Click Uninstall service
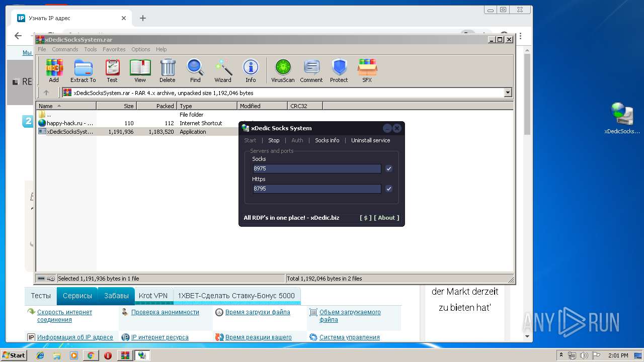The height and width of the screenshot is (362, 644). (371, 140)
